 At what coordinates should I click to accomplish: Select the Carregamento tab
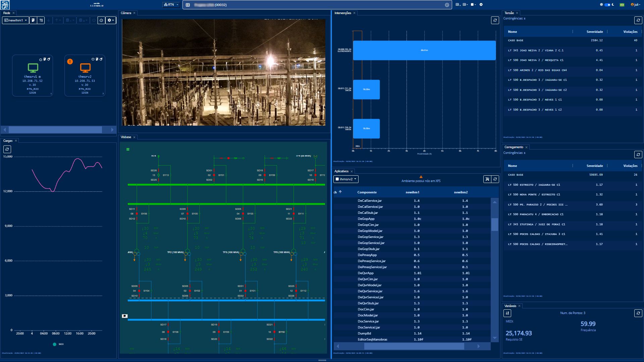click(514, 147)
